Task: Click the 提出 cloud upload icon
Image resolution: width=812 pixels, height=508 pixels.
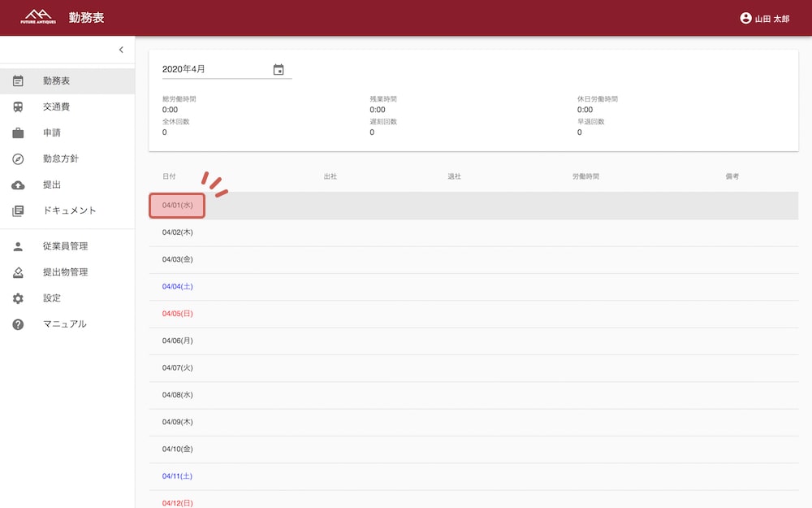Action: pos(18,185)
